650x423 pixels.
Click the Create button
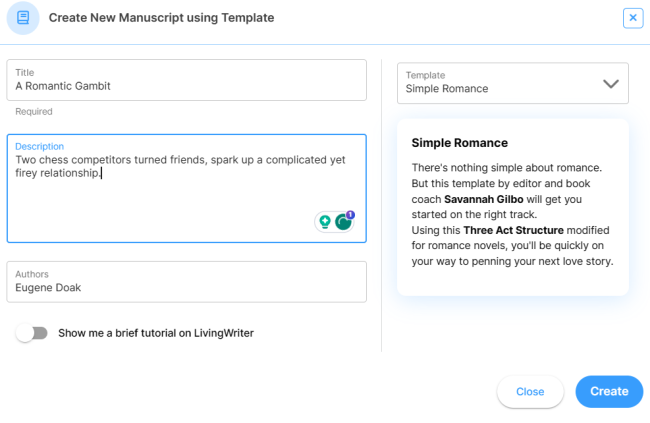point(609,391)
